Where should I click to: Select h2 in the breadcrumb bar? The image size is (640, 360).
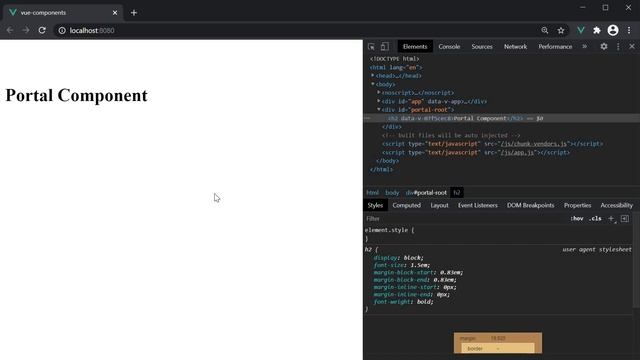457,193
